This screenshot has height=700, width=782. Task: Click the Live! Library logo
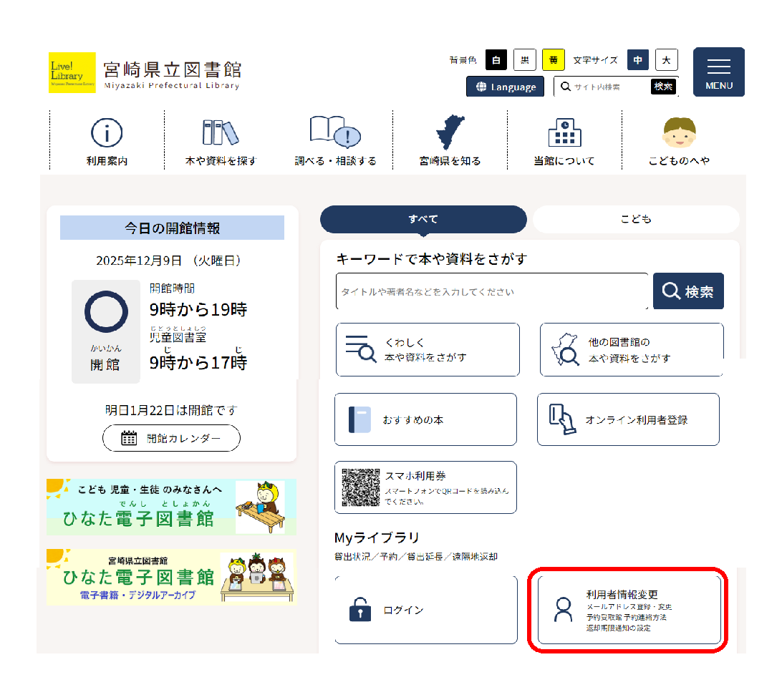pos(72,72)
